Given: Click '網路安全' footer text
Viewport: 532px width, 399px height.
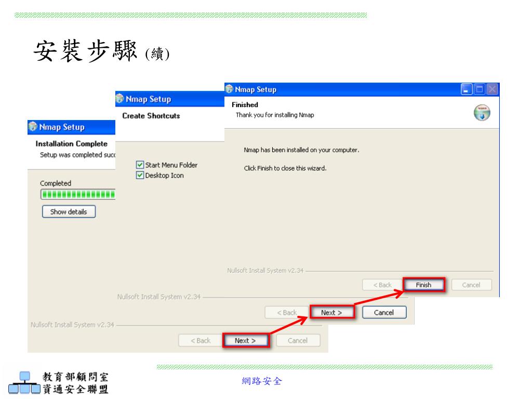Looking at the screenshot, I should click(262, 381).
